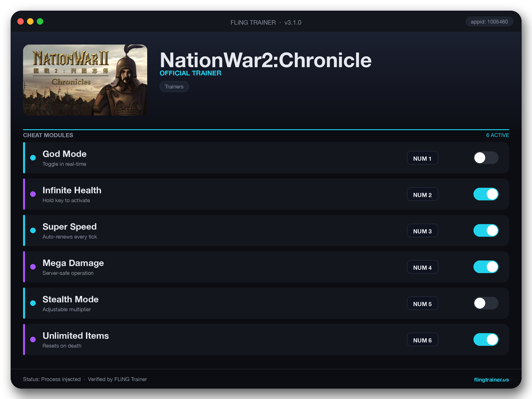Click the FLiNG TRAINER v3.1.0 window title
Viewport: 532px width, 399px height.
(x=266, y=22)
